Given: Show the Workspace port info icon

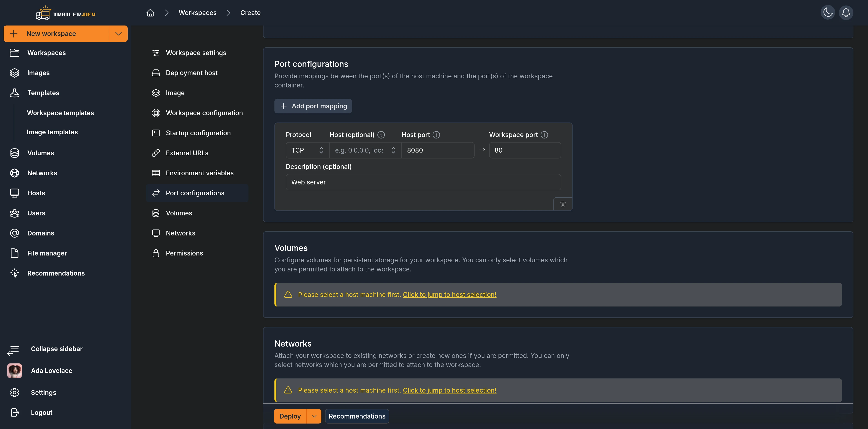Looking at the screenshot, I should point(544,135).
